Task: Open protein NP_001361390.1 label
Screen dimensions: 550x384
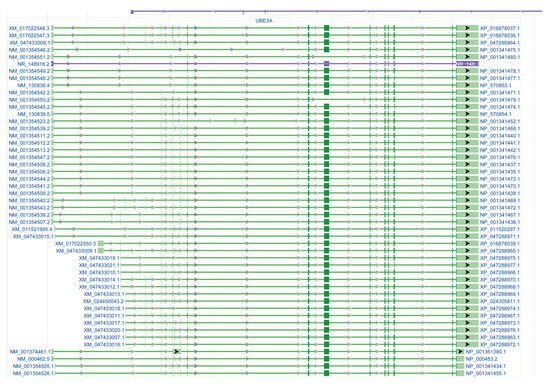Action: coord(485,351)
